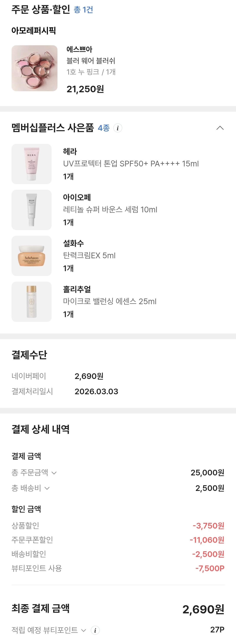Viewport: 236px width, 644px height.
Task: Tap the 에스쁘아 brand name
Action: (x=79, y=49)
